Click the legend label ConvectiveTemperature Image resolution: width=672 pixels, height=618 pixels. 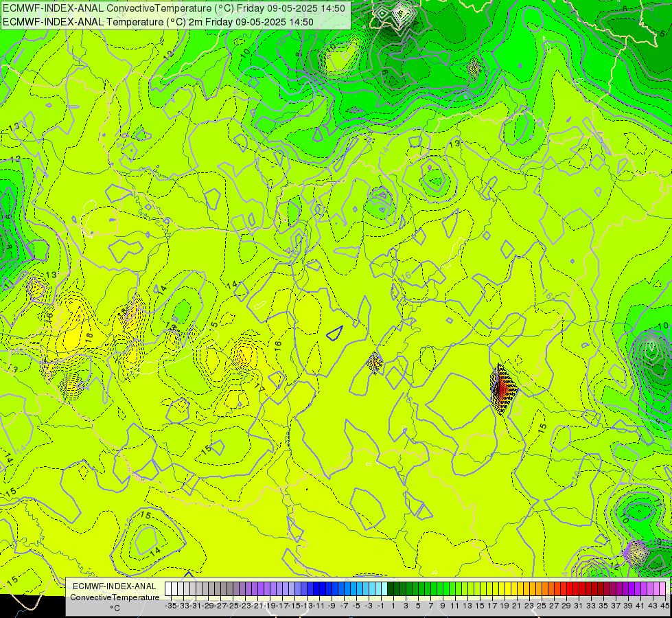click(x=115, y=597)
